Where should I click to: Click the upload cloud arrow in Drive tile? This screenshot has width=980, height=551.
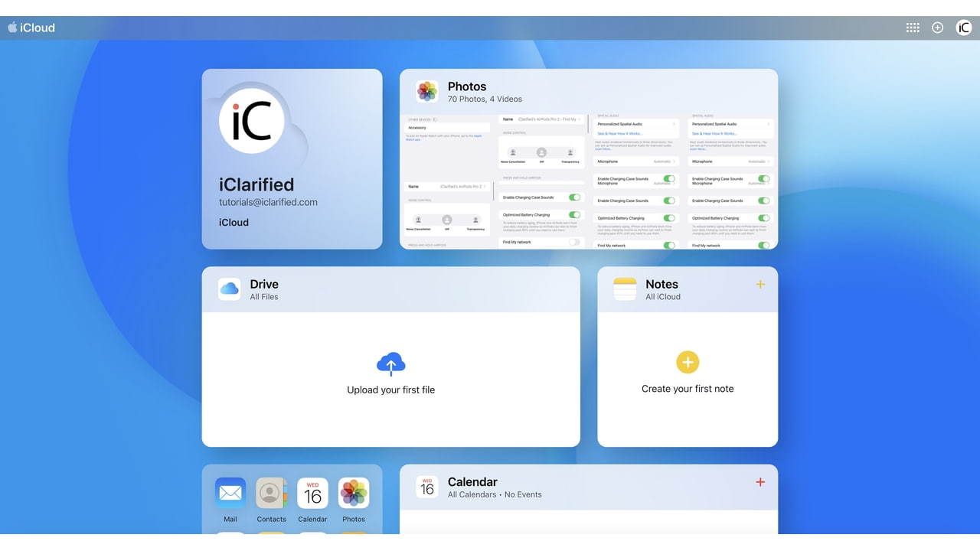tap(390, 364)
